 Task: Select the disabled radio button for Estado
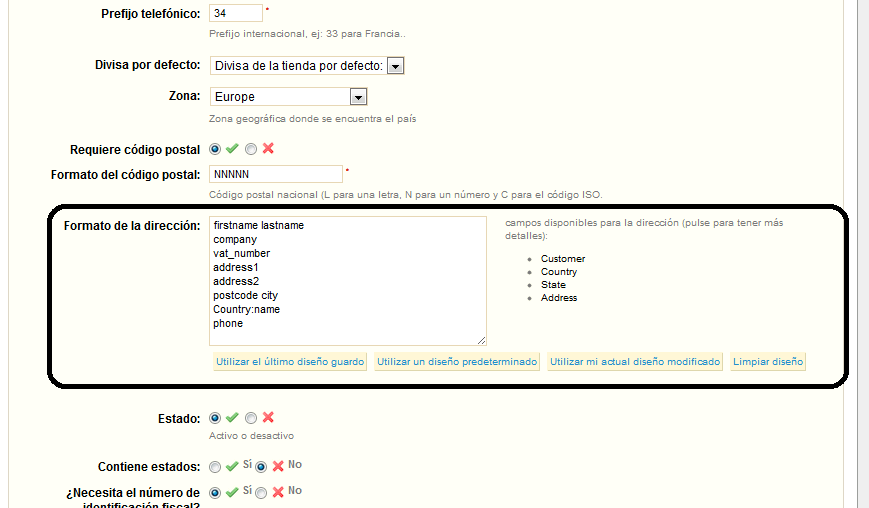coord(251,418)
